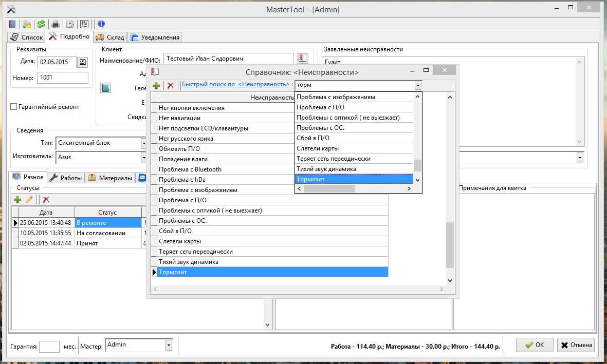Click the printer icon in the toolbar
This screenshot has height=364, width=607.
click(x=56, y=24)
